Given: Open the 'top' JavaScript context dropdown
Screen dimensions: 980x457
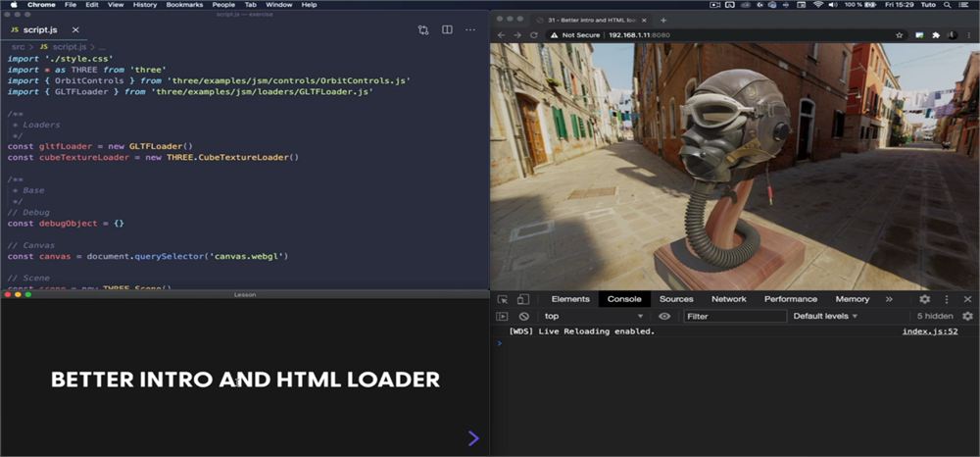Looking at the screenshot, I should 593,317.
